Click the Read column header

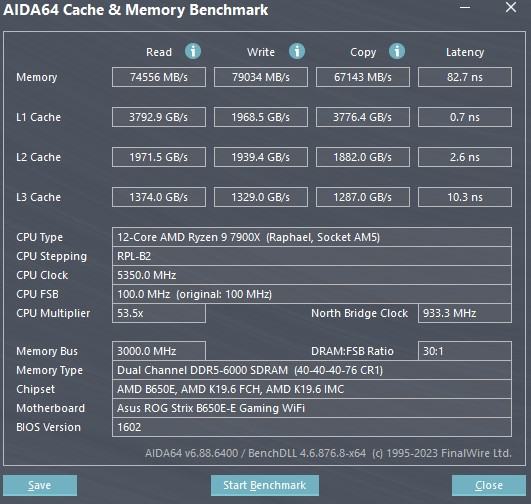click(159, 52)
